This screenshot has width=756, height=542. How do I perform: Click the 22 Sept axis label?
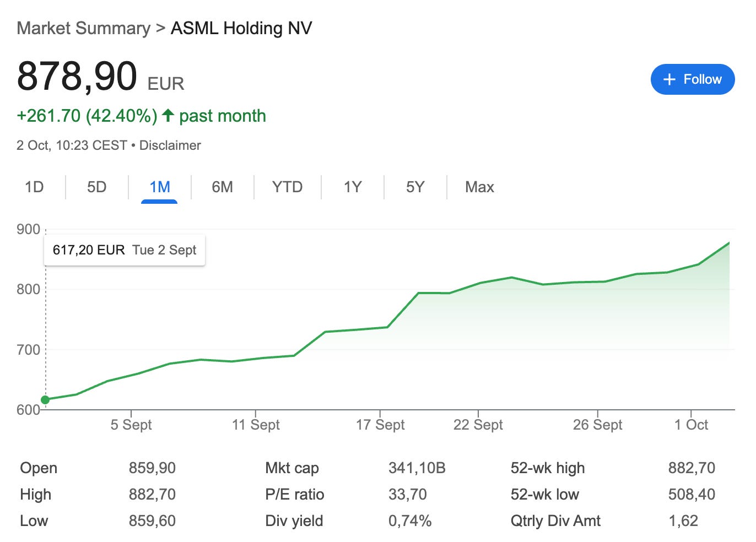(478, 425)
